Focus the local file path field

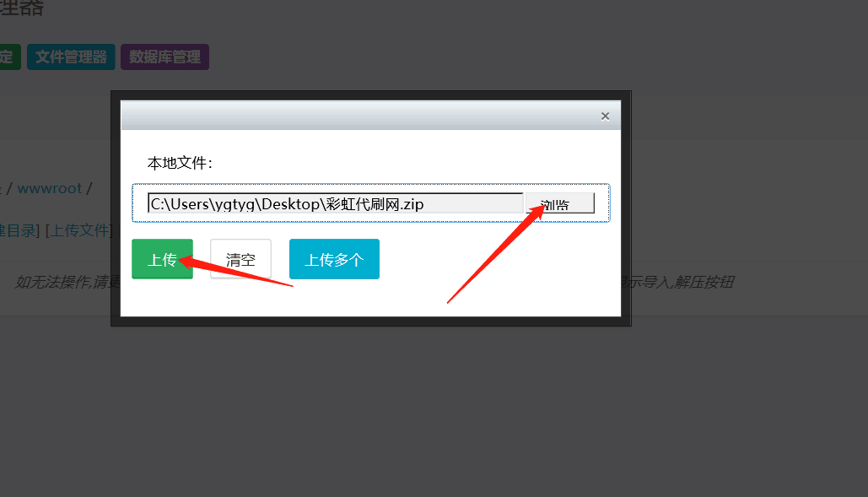click(335, 203)
